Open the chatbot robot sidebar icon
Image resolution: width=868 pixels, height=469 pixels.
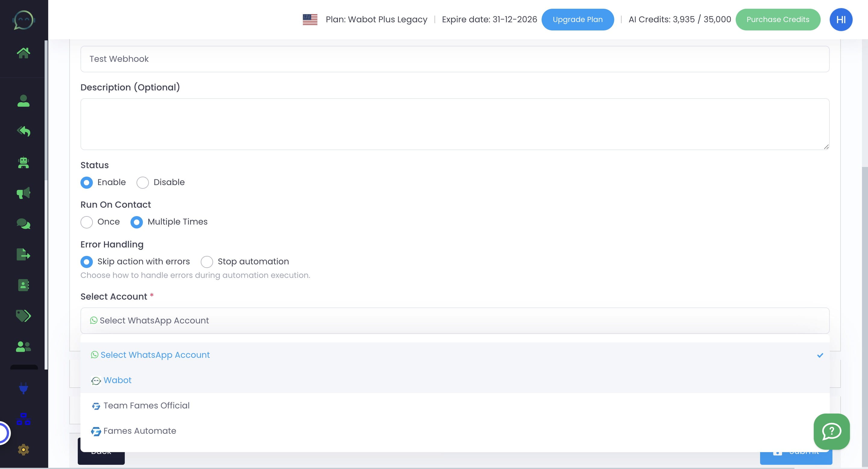tap(23, 163)
